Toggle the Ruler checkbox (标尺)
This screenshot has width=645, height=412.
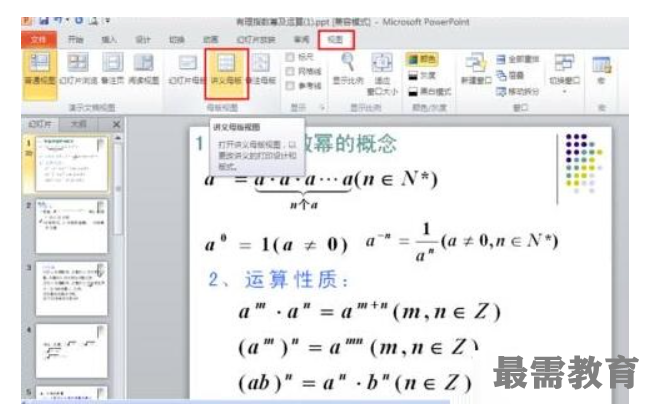(x=290, y=57)
